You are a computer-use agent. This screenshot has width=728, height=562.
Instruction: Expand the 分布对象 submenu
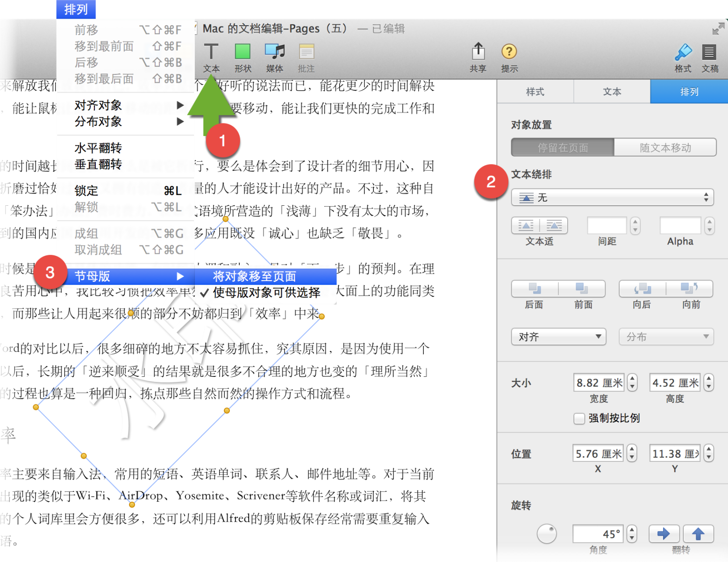coord(126,122)
